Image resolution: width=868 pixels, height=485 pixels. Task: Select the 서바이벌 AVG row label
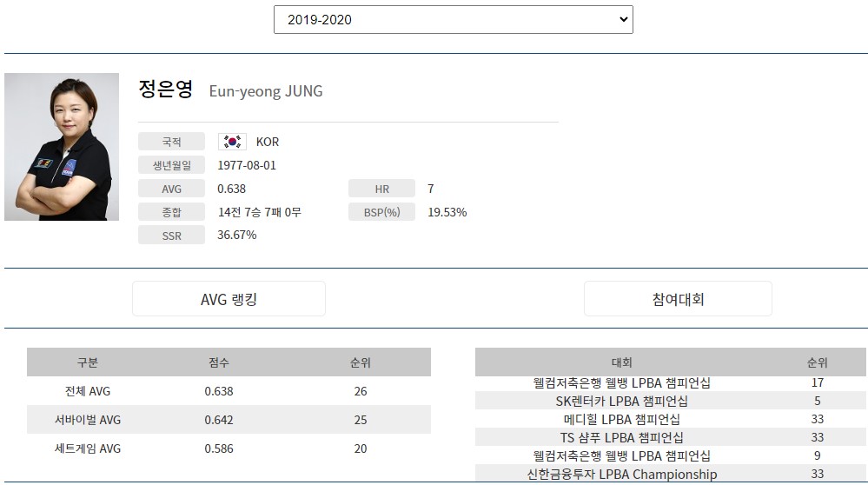(x=88, y=420)
